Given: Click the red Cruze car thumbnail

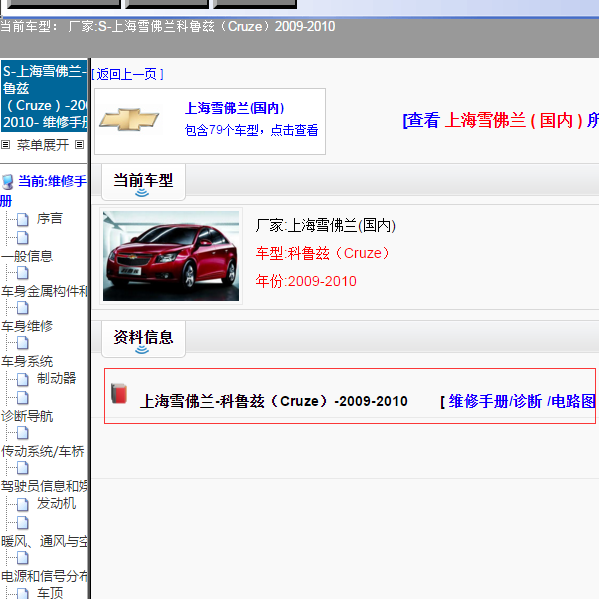Looking at the screenshot, I should (x=171, y=256).
